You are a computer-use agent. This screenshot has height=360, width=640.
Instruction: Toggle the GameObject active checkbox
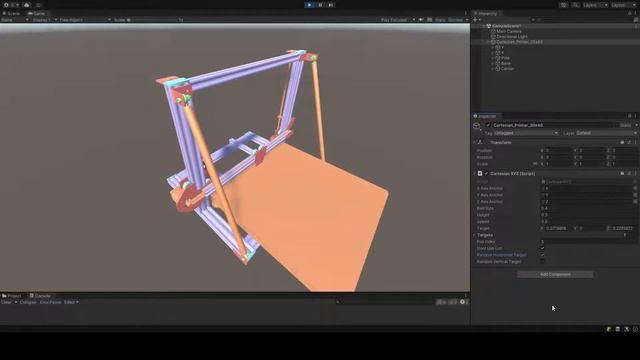488,125
